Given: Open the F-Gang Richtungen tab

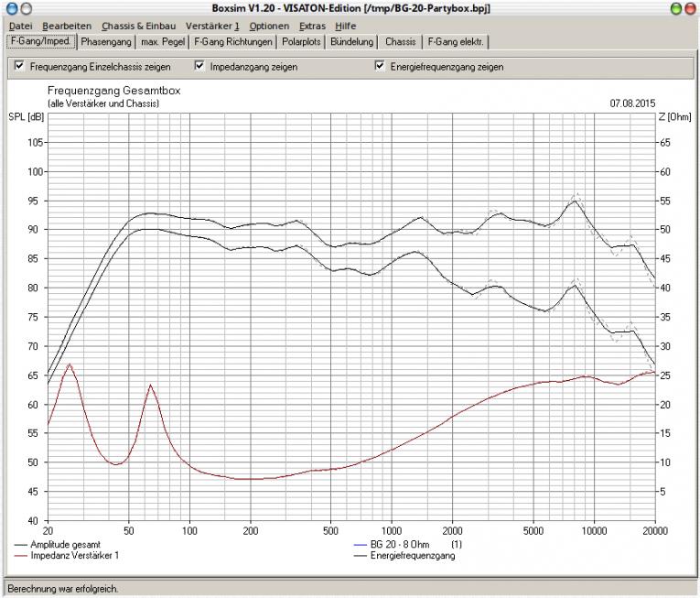Looking at the screenshot, I should 233,41.
